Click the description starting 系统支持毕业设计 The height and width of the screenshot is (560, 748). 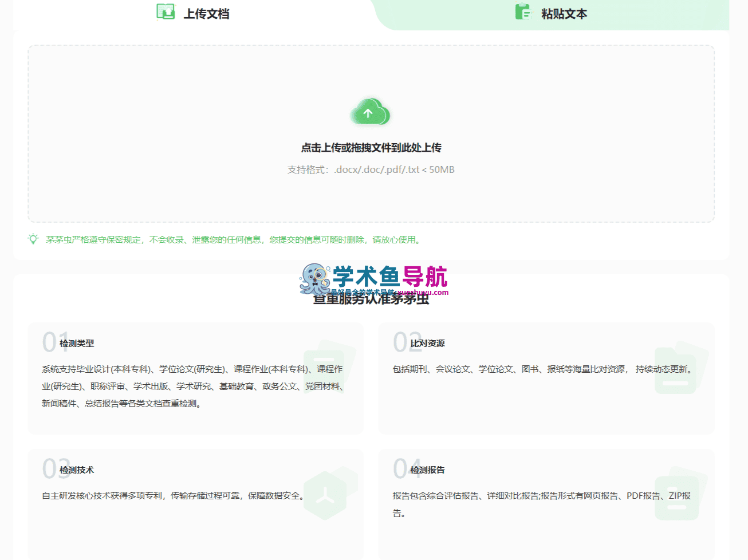click(193, 387)
